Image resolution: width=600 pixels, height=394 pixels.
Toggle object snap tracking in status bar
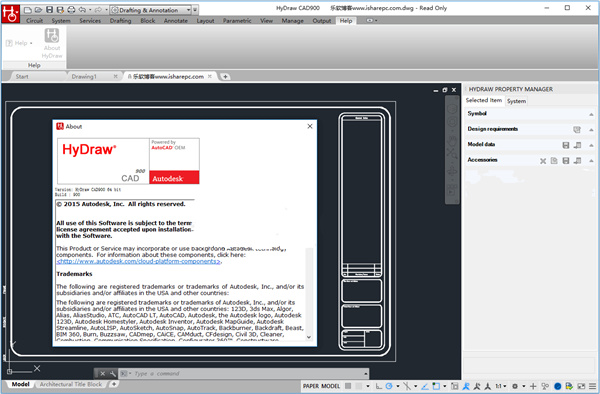coord(425,386)
